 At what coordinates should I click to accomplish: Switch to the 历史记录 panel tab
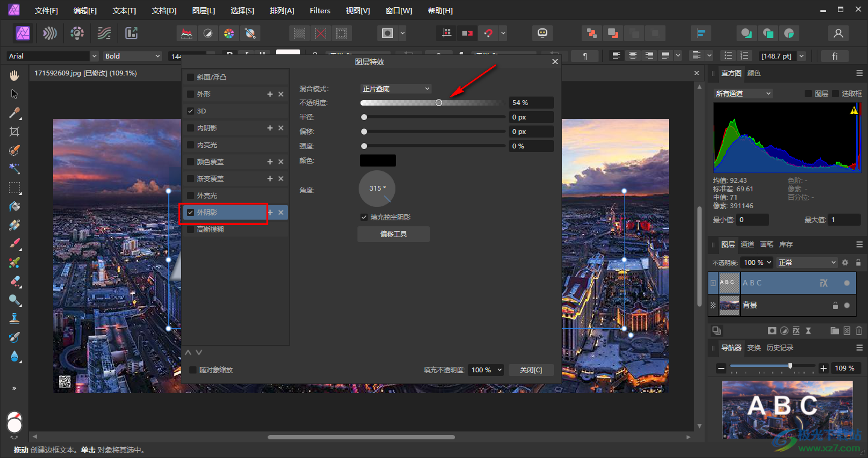tap(780, 348)
